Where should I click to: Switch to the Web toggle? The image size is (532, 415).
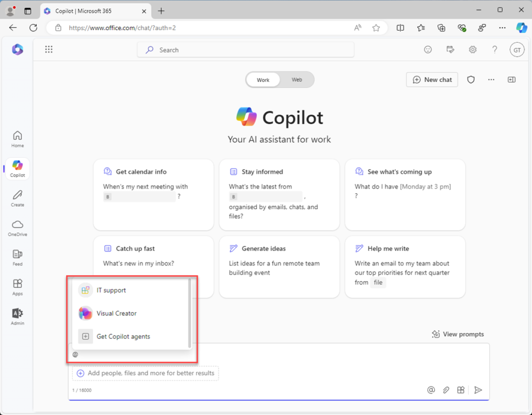click(297, 80)
